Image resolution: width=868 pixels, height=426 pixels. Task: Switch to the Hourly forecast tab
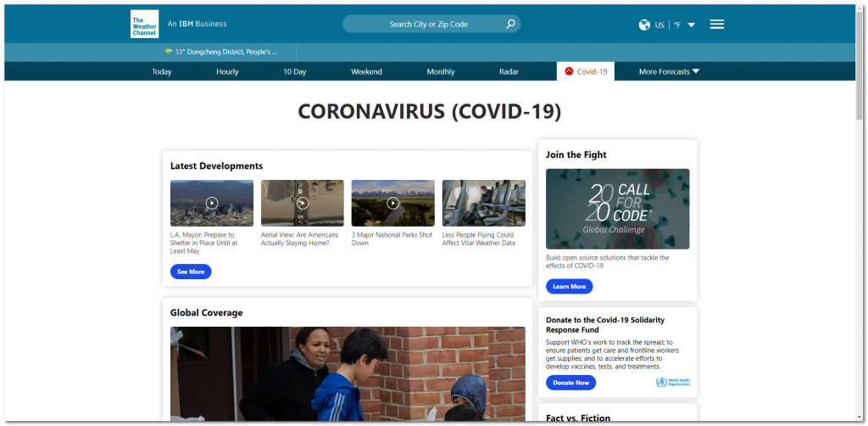pos(227,71)
